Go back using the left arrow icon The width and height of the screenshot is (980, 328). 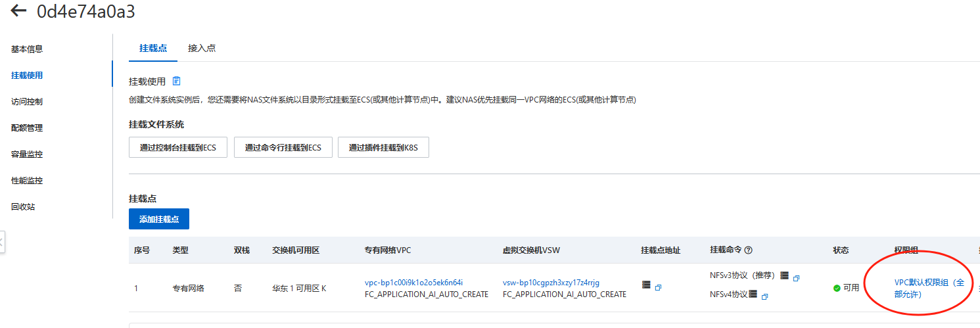click(18, 11)
